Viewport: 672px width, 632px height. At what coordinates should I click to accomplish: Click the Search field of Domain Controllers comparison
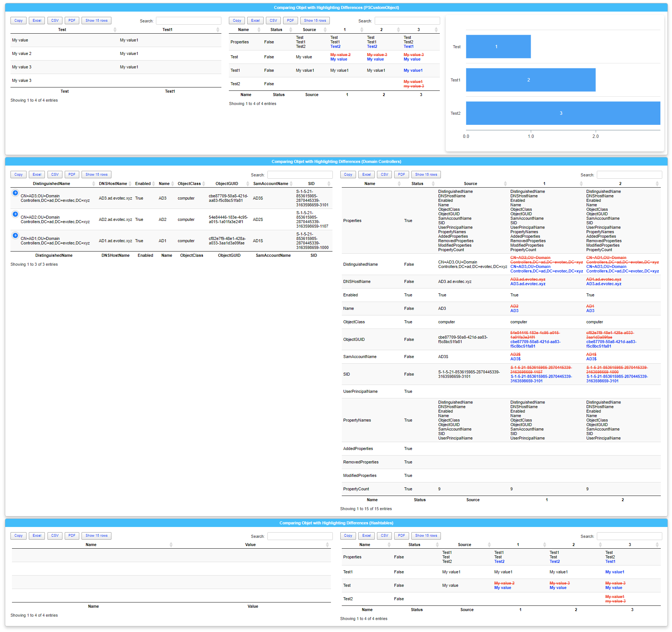click(629, 175)
